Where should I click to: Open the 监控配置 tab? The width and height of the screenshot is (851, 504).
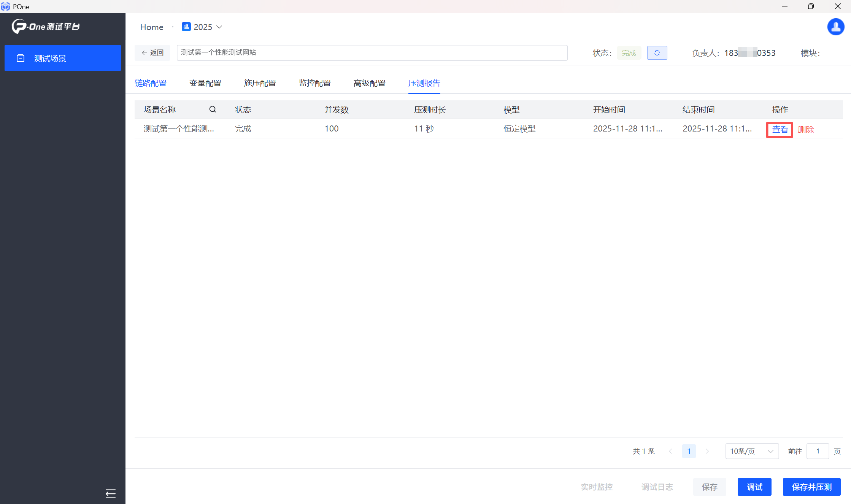tap(314, 83)
